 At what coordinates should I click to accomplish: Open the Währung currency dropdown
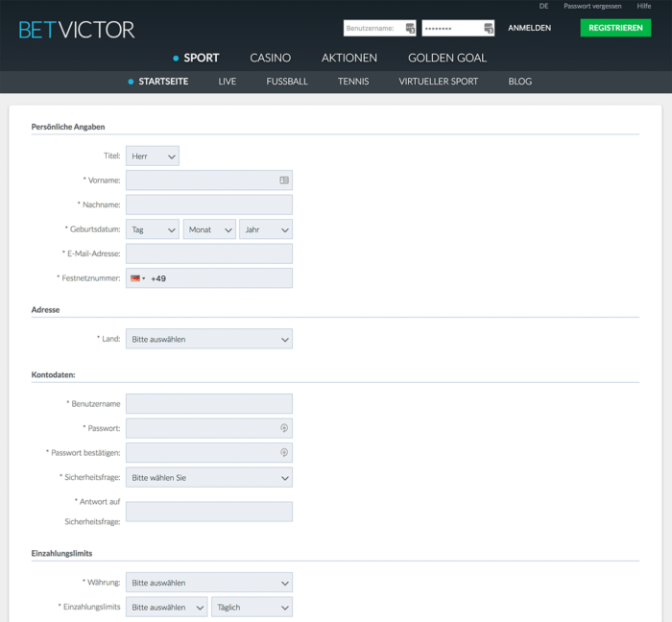(x=209, y=583)
